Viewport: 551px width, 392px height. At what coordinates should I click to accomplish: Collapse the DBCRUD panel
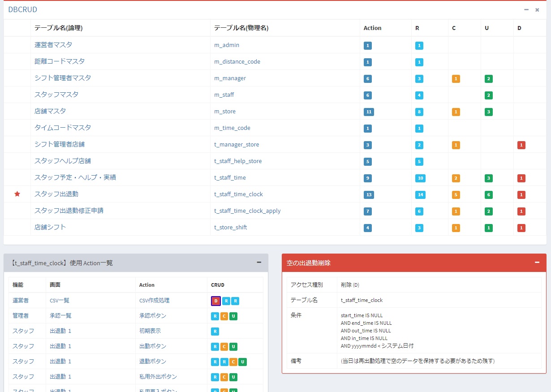tap(526, 9)
